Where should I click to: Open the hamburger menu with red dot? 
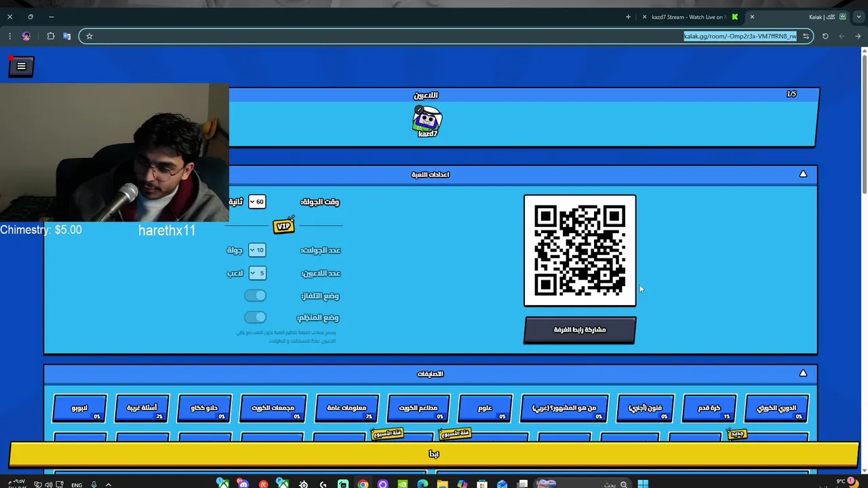pyautogui.click(x=21, y=66)
